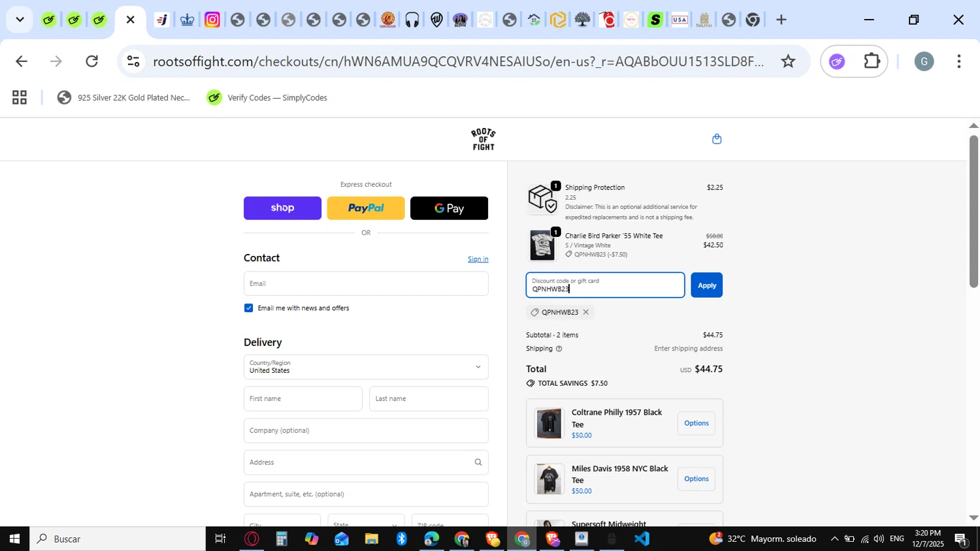Pay with Google Pay express checkout

pyautogui.click(x=449, y=208)
